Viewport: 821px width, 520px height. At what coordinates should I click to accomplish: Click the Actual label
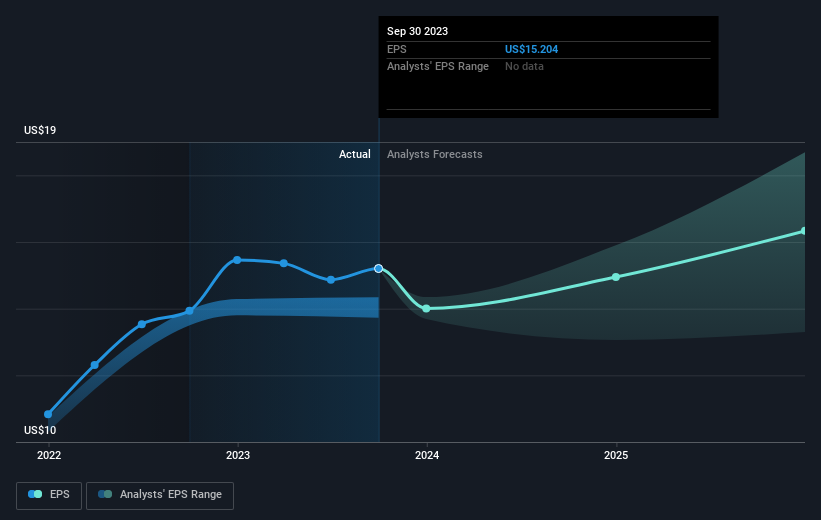pyautogui.click(x=354, y=154)
